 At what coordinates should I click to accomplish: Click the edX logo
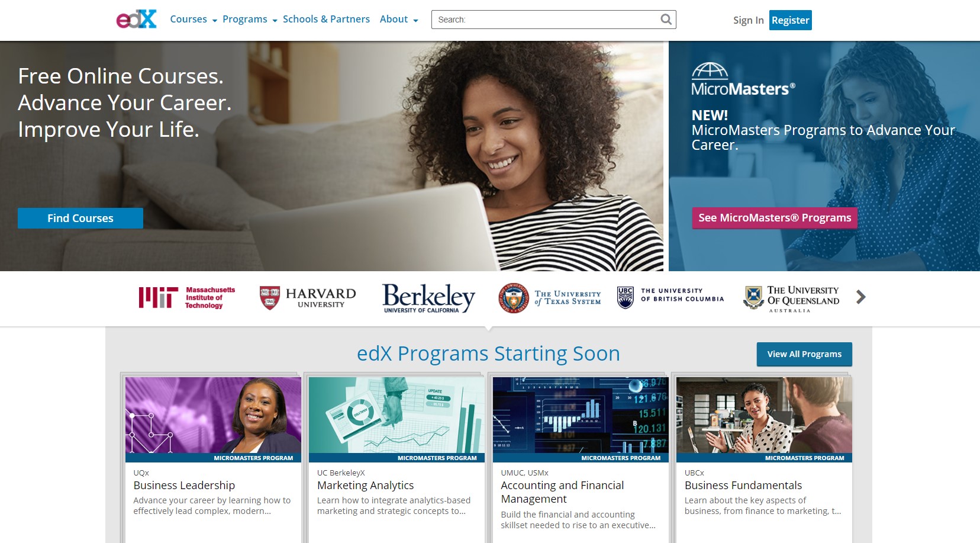(137, 19)
